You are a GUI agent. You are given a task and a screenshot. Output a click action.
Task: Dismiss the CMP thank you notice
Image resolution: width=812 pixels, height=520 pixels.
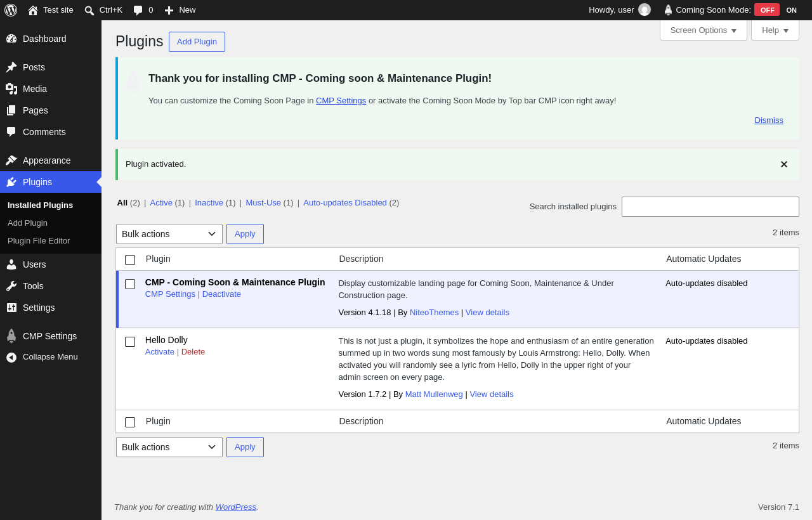[769, 120]
